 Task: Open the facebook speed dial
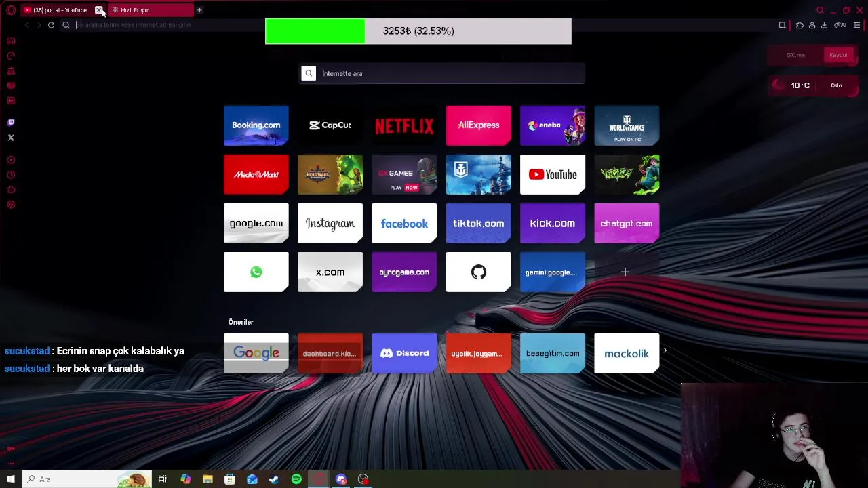404,223
